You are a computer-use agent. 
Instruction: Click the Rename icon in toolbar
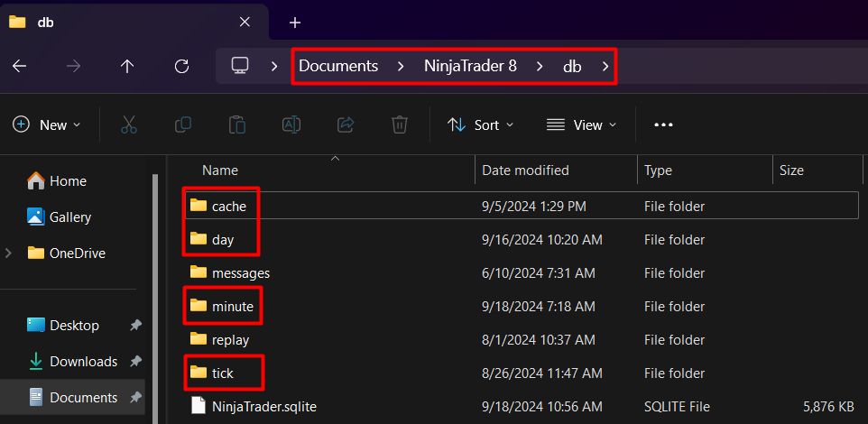click(291, 124)
